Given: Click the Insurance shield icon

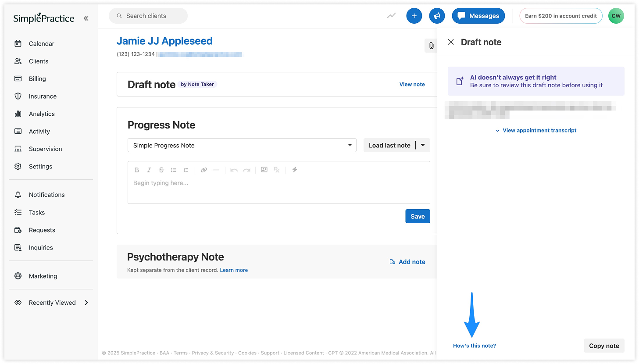Looking at the screenshot, I should 18,96.
